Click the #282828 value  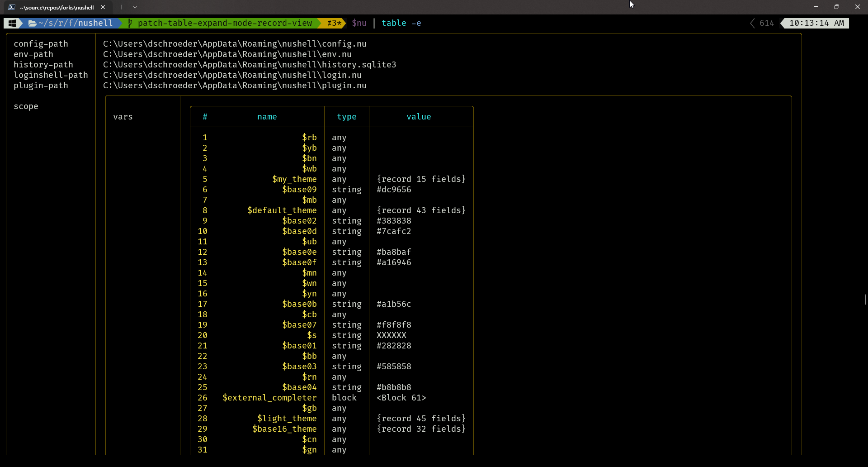click(394, 346)
